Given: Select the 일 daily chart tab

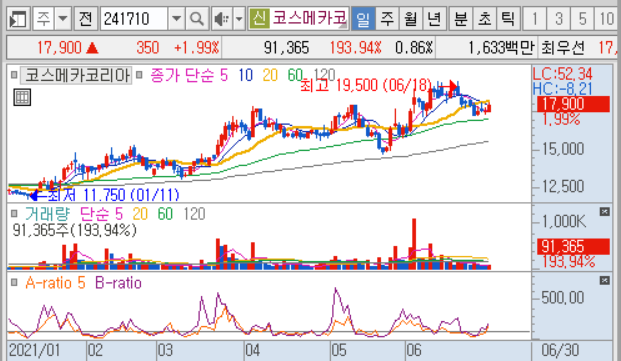Looking at the screenshot, I should pyautogui.click(x=363, y=19).
